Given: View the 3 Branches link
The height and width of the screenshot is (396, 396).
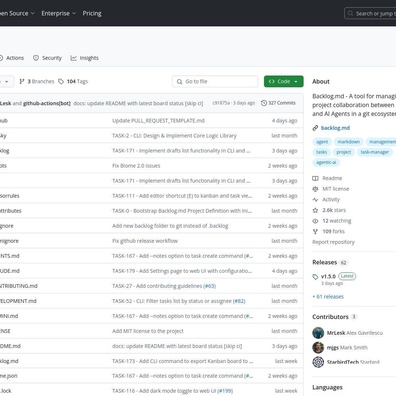Looking at the screenshot, I should pyautogui.click(x=37, y=81).
